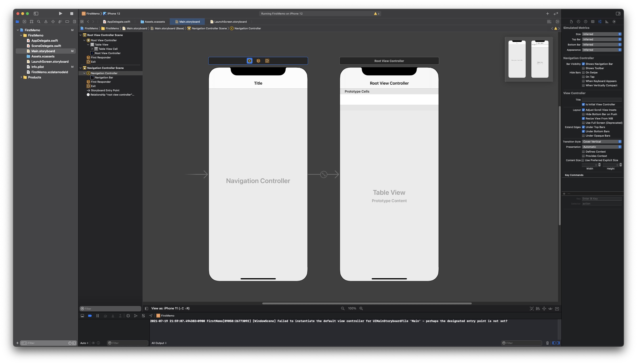
Task: Click the zoom in magnifier icon
Action: click(361, 308)
